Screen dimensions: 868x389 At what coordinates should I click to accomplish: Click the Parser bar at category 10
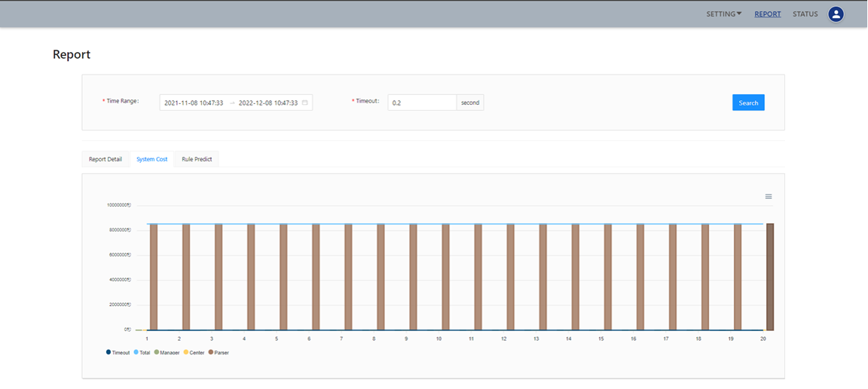point(445,277)
